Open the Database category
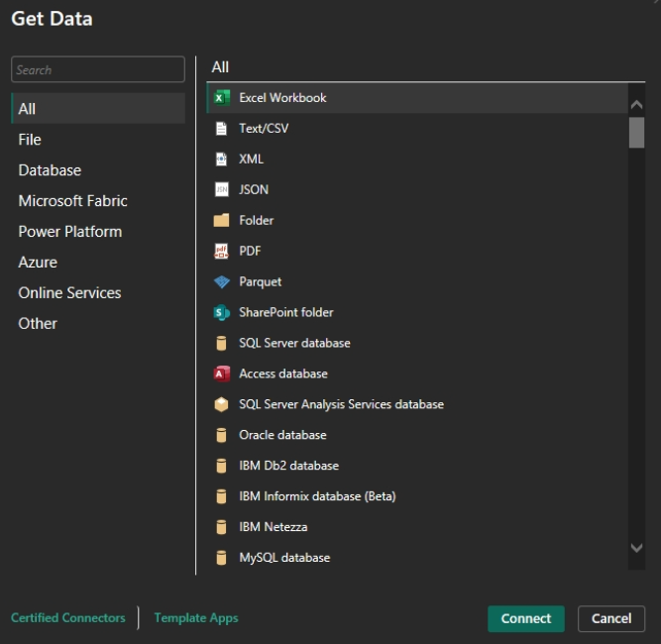 pyautogui.click(x=98, y=170)
